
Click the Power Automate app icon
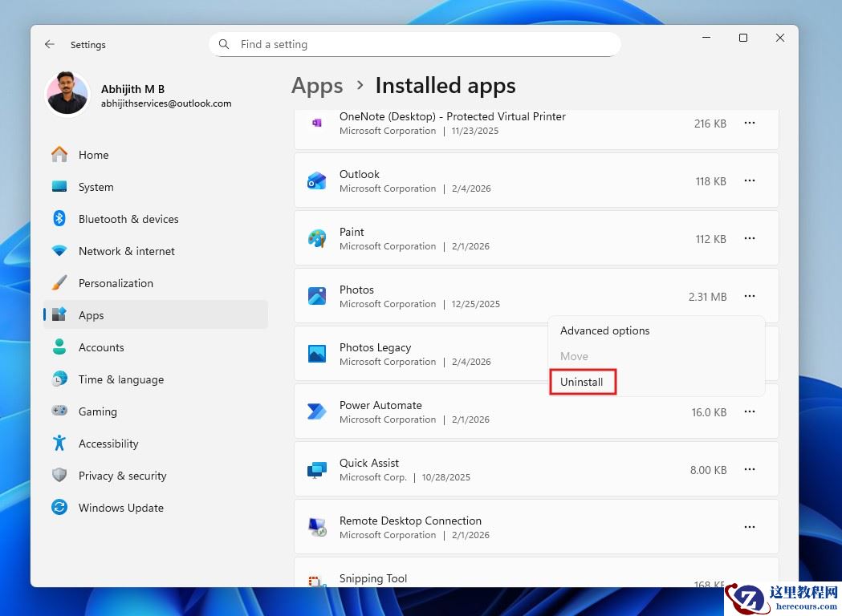316,411
